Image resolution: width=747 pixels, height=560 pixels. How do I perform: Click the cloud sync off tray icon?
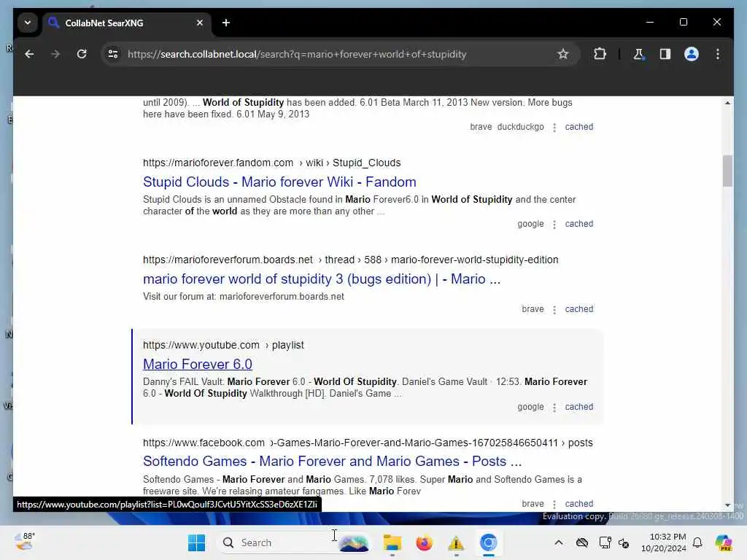[581, 542]
